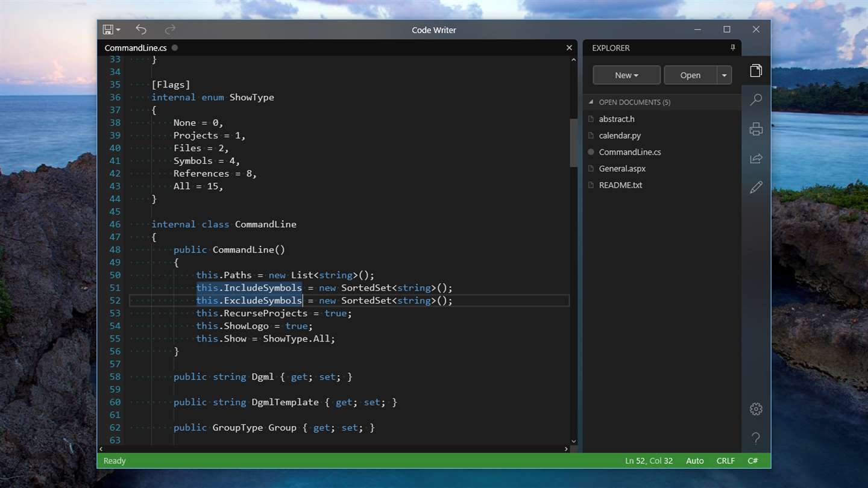Minimize the Code Writer window
868x488 pixels.
coord(698,30)
